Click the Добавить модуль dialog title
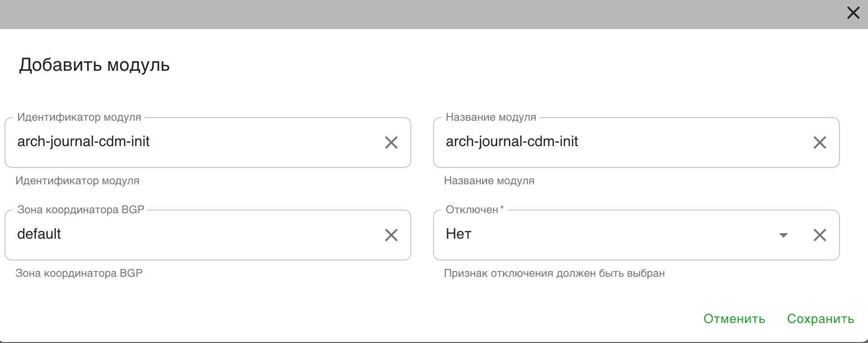Screen dimensions: 868x343 pos(94,65)
